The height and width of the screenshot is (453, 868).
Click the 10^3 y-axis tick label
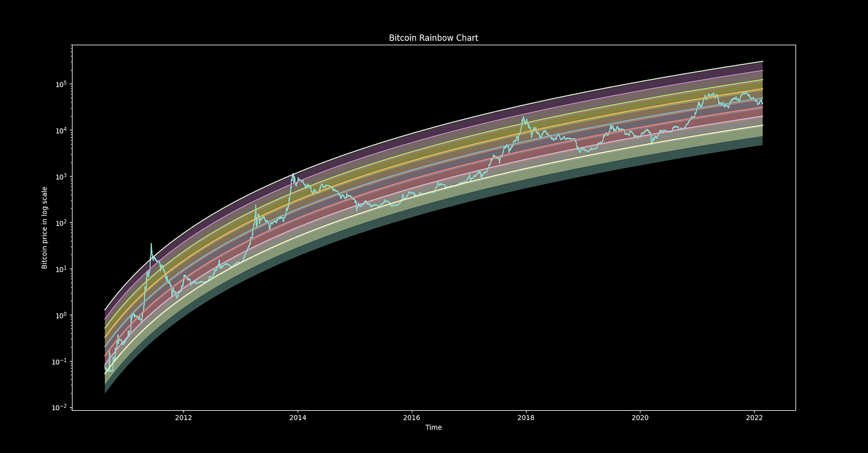61,176
